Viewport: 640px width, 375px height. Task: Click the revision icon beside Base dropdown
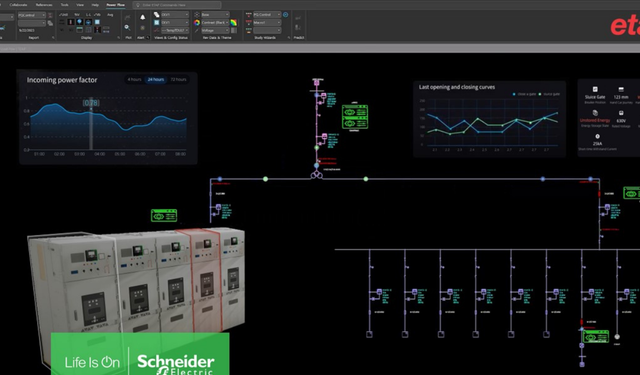197,15
